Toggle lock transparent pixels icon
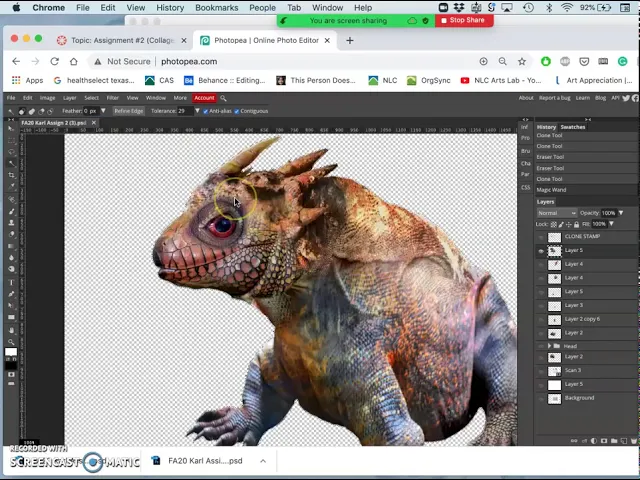The width and height of the screenshot is (640, 480). [553, 224]
